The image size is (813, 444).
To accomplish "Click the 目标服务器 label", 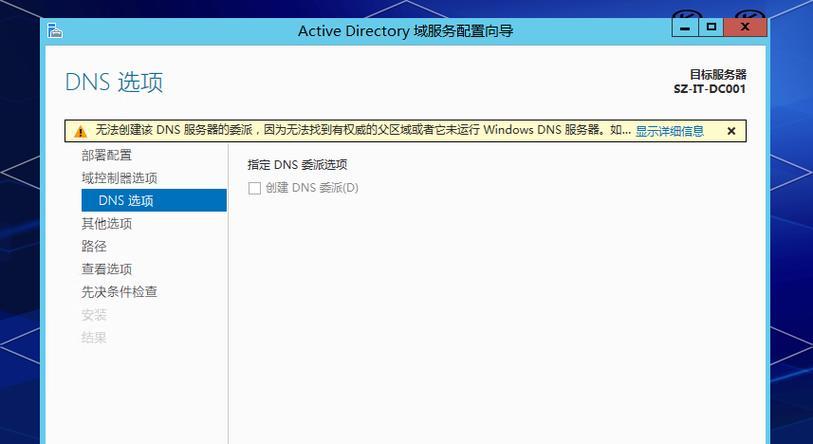I will coord(718,75).
